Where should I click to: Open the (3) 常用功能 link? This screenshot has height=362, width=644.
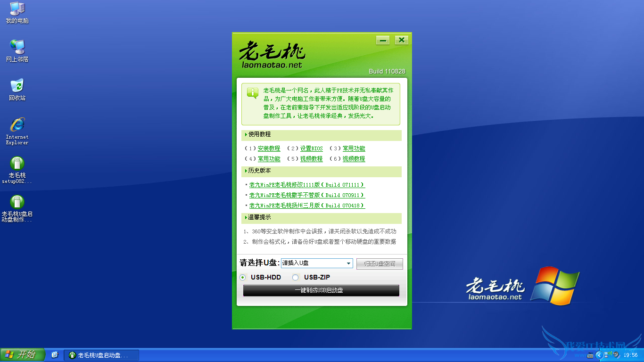[x=354, y=148]
